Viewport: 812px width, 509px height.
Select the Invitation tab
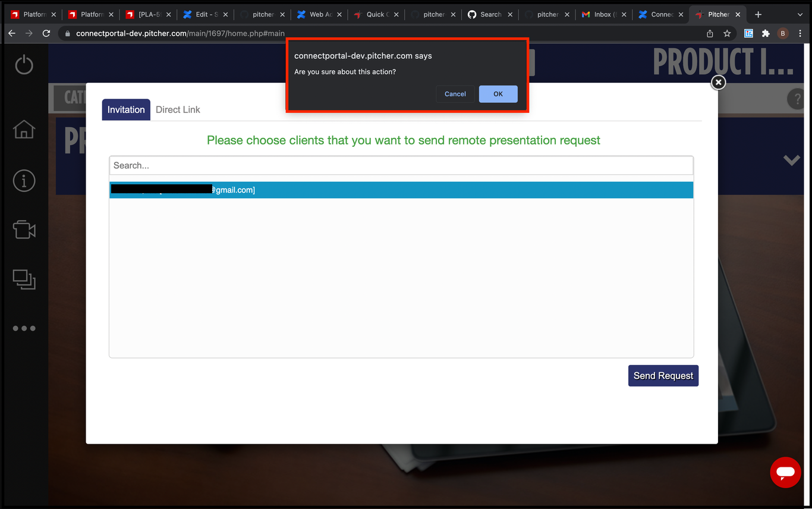(x=126, y=109)
